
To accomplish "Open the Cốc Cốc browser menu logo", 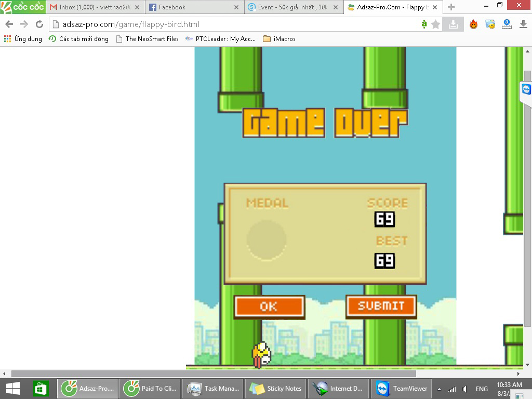I will (23, 7).
